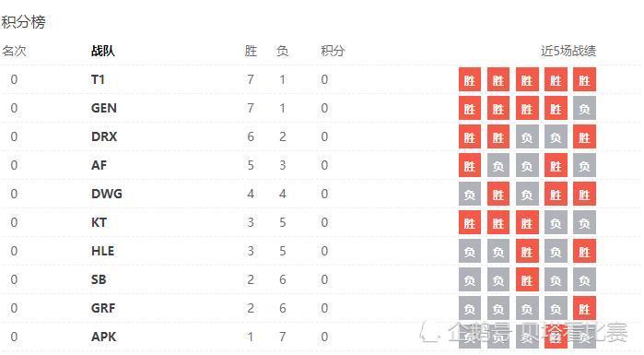This screenshot has width=644, height=355.
Task: Click the 胜 column header
Action: pos(251,51)
